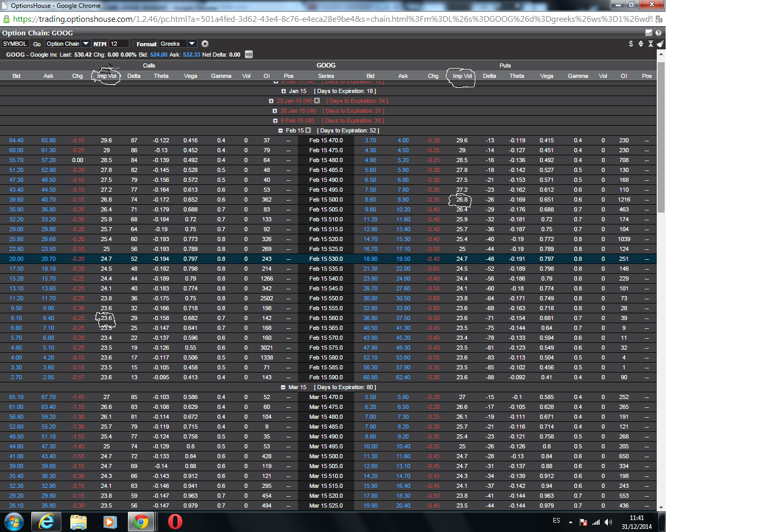
Task: Click the up-down arrows strike toggle icon
Action: 641,44
